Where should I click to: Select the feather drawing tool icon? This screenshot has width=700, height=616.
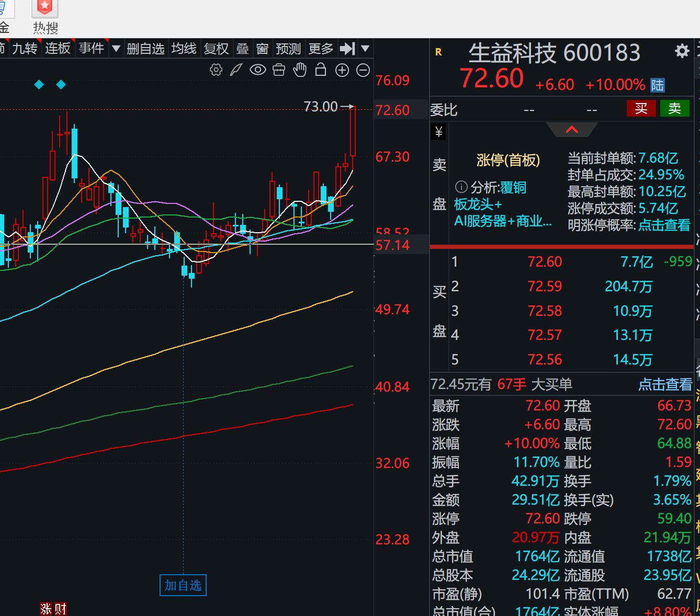[x=236, y=70]
